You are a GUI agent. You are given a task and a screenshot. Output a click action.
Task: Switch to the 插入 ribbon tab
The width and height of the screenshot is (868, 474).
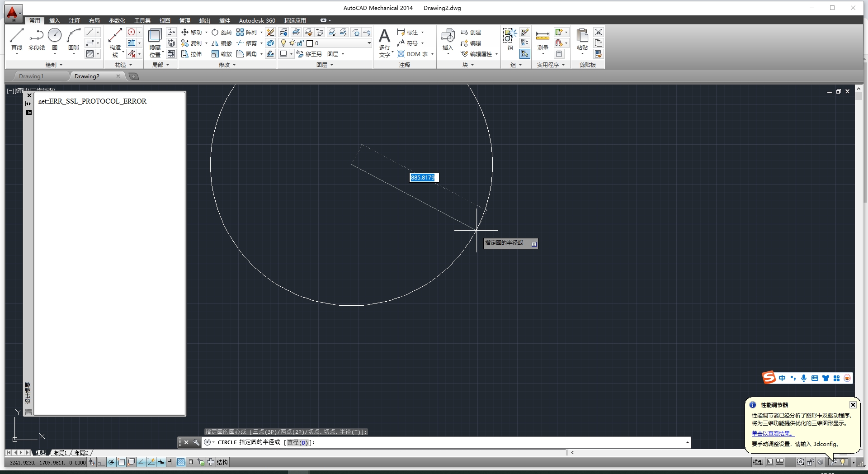pos(54,20)
